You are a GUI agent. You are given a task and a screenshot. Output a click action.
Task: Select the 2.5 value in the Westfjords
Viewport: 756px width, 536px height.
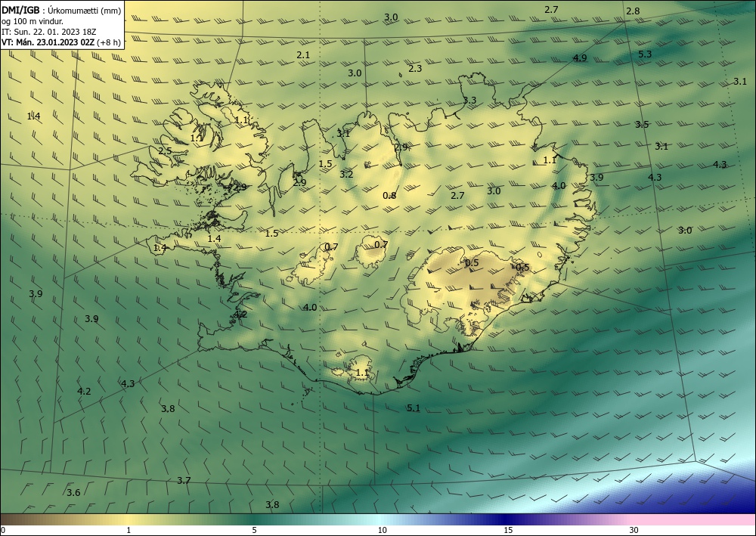[x=165, y=151]
